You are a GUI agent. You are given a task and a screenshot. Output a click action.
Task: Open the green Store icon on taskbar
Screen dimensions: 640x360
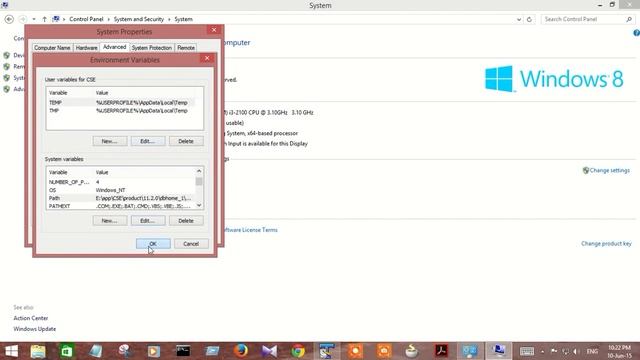click(x=67, y=351)
